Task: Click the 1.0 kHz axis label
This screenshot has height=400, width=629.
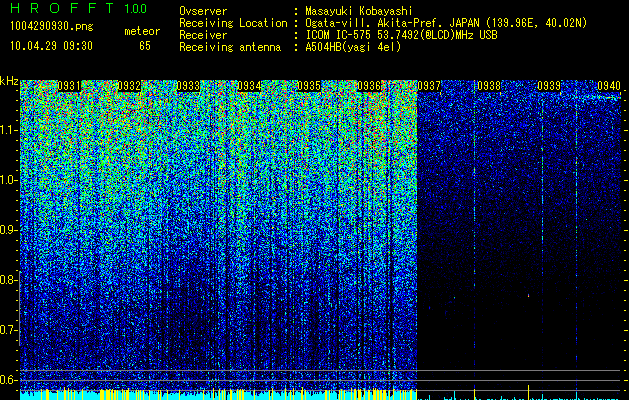Action: (x=8, y=180)
